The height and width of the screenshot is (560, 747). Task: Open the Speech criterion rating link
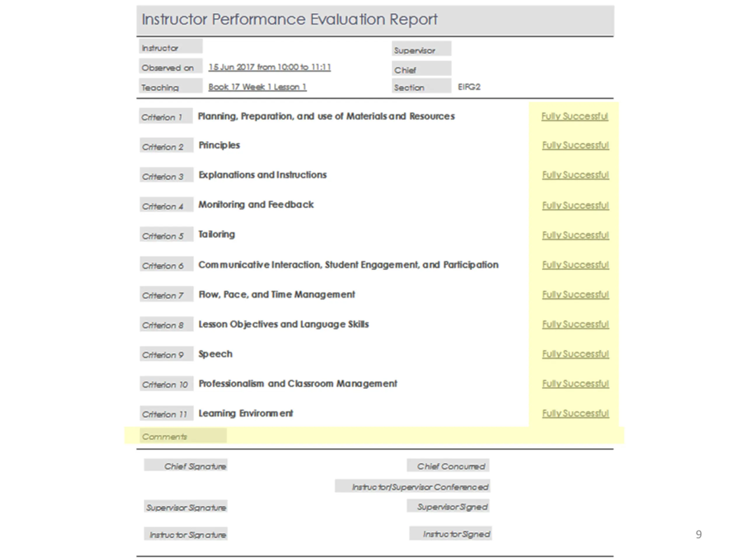point(575,354)
